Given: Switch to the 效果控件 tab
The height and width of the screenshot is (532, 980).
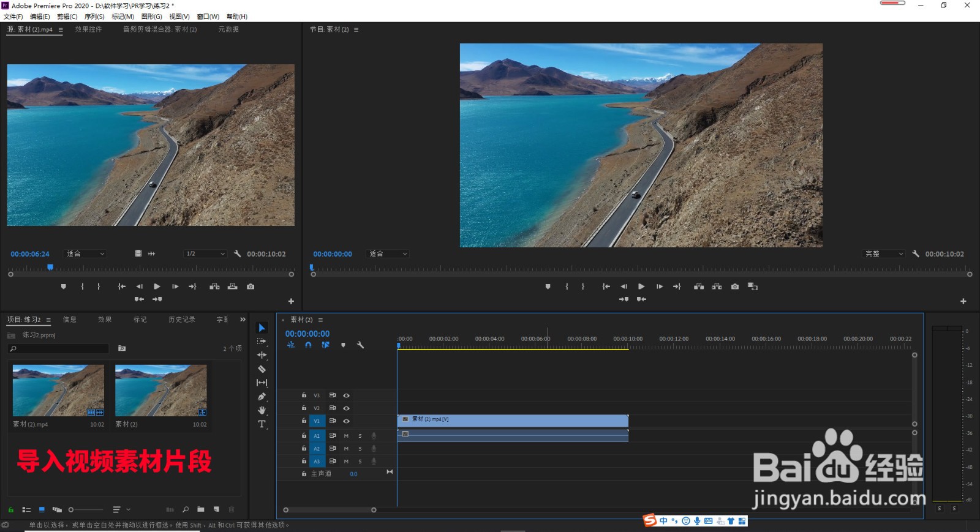Looking at the screenshot, I should pyautogui.click(x=88, y=29).
